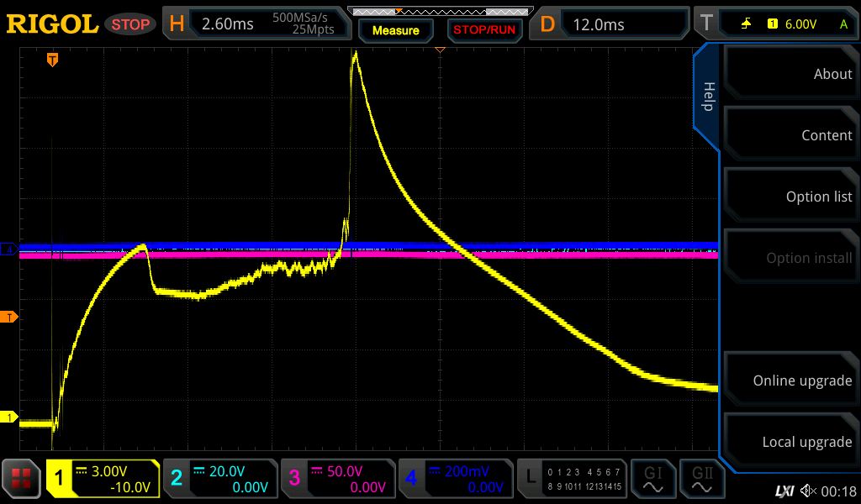Toggle channel 3 (50.0V) display
Screen dimensions: 861x504
tap(337, 479)
